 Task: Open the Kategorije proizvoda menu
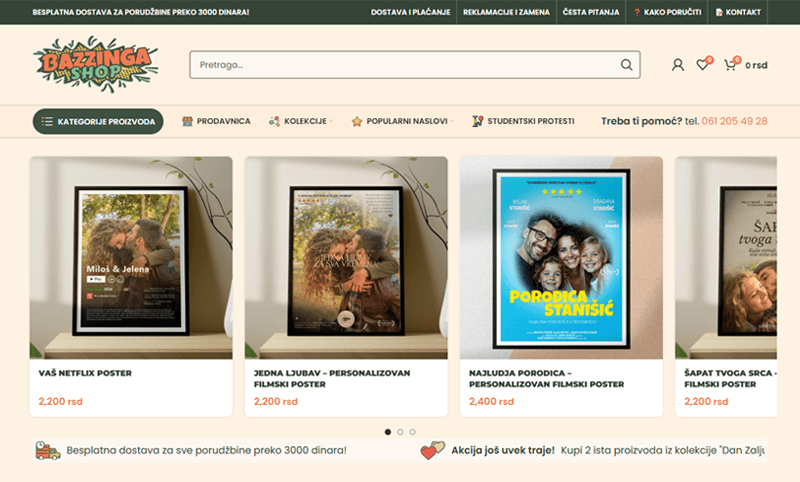point(98,121)
